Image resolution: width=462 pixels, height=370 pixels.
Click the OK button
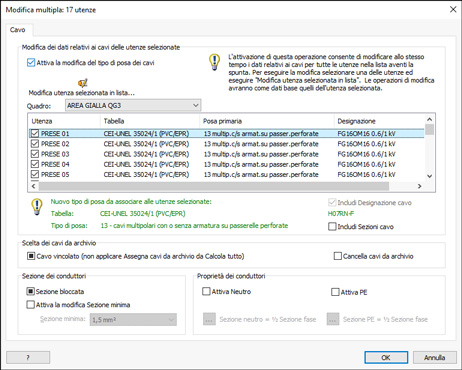tap(386, 357)
